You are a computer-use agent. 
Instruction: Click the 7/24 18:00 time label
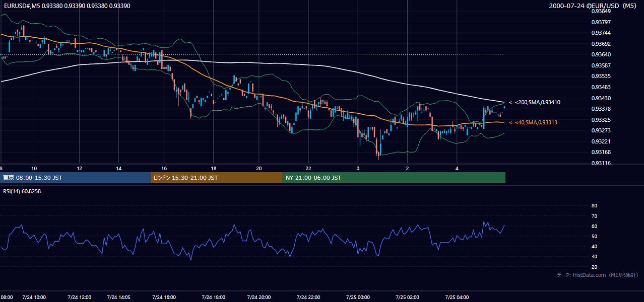click(213, 297)
